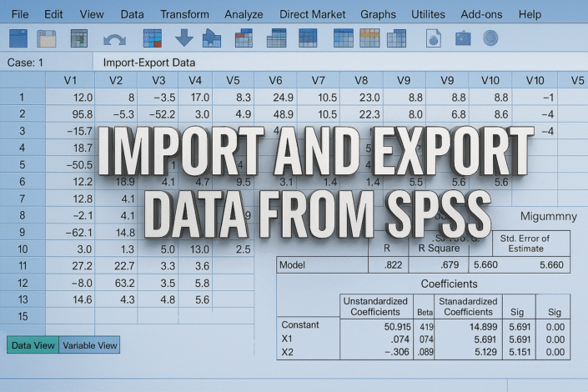The image size is (588, 392).
Task: Click the cell containing 22.3
Action: point(361,114)
